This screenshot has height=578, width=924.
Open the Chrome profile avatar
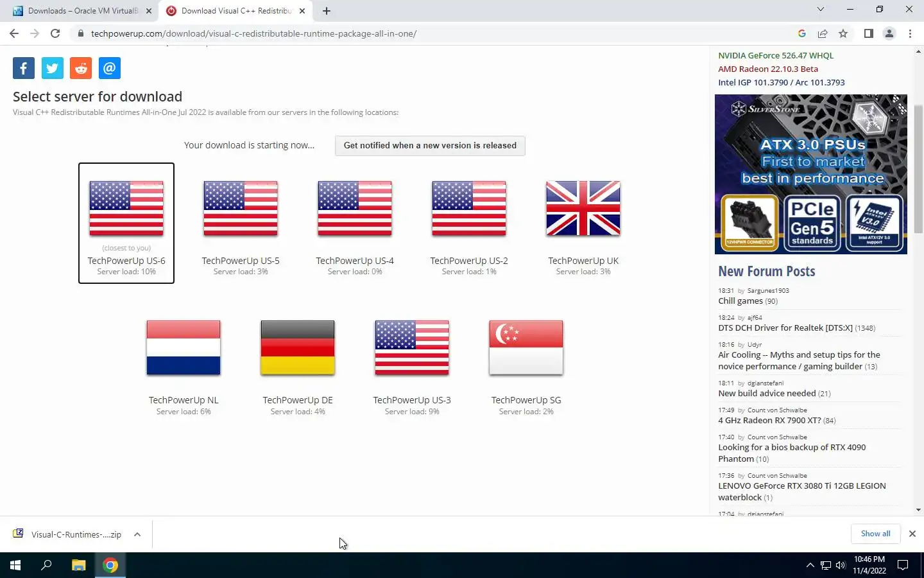(889, 33)
